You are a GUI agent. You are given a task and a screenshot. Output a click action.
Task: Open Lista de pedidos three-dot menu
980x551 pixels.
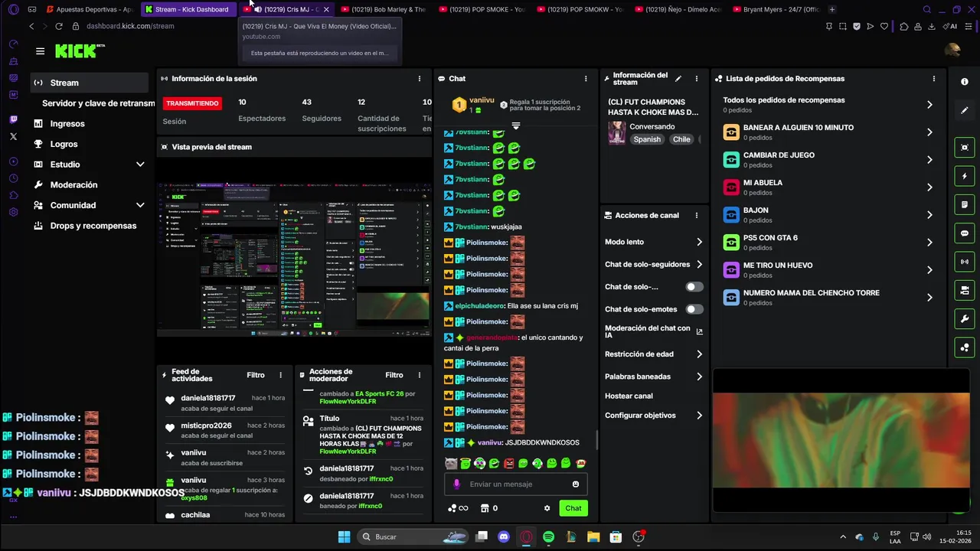pos(933,79)
